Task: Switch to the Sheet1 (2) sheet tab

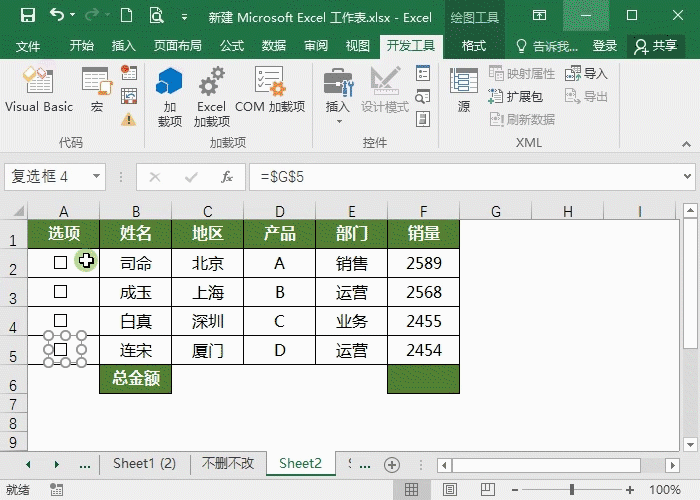Action: 144,464
